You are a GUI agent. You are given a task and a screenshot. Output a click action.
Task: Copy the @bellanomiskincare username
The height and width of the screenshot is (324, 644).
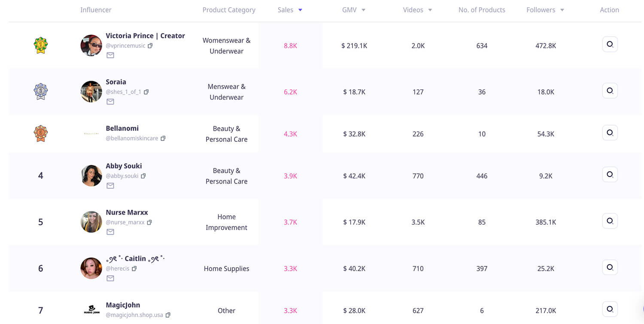click(x=163, y=138)
